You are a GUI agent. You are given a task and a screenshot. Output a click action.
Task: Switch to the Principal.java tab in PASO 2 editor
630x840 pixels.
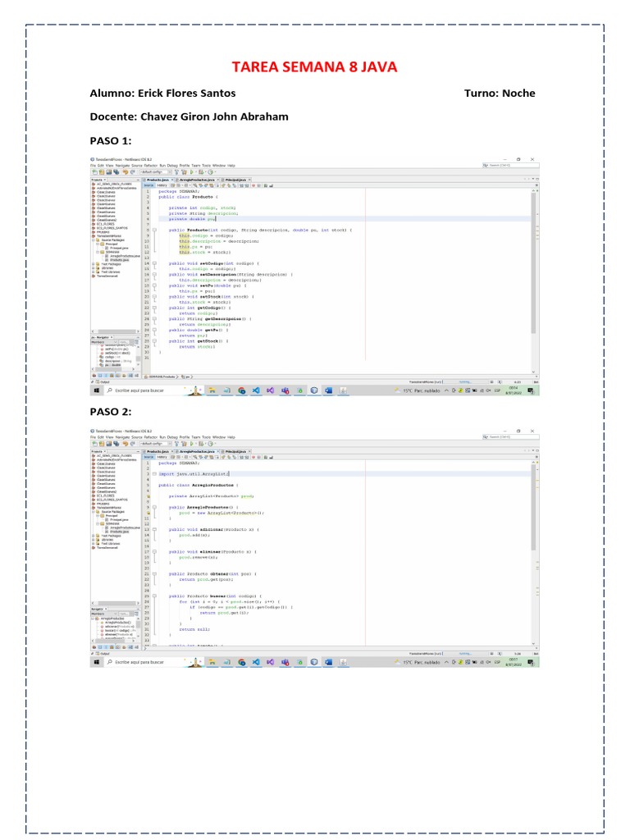pyautogui.click(x=235, y=452)
